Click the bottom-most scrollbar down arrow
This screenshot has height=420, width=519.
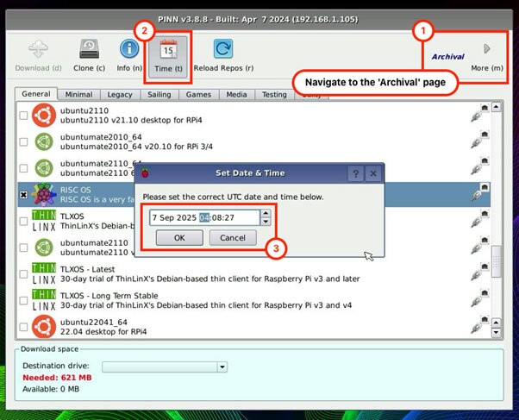tap(496, 332)
